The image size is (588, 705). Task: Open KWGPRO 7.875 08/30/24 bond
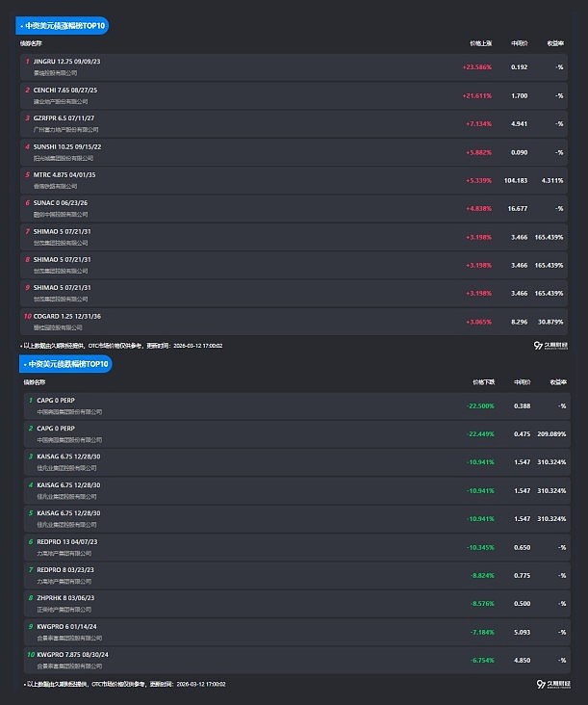(72, 654)
